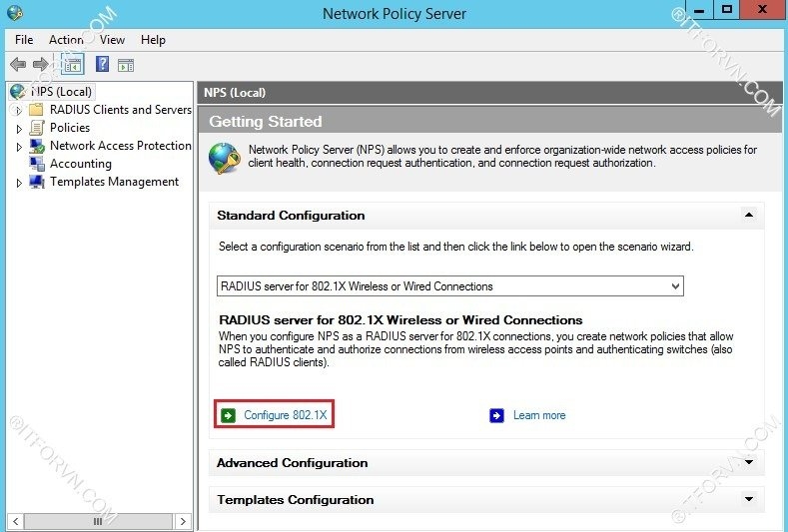
Task: Click the tree pane horizontal scrollbar
Action: pos(98,521)
